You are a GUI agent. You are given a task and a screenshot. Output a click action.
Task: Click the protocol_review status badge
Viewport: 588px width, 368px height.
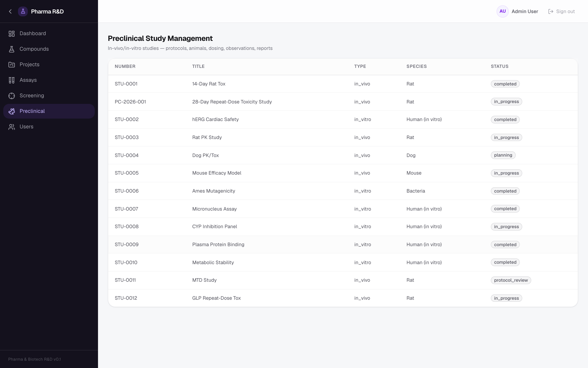pos(511,280)
